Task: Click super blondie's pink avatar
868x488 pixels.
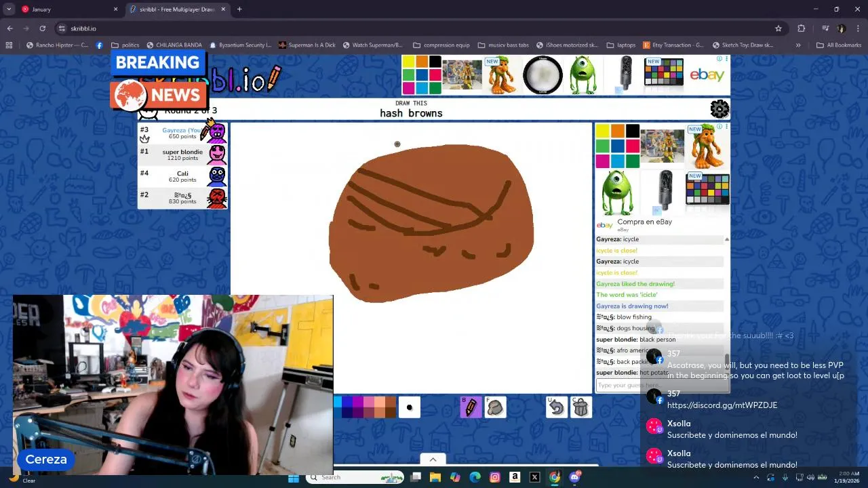Action: (x=217, y=155)
